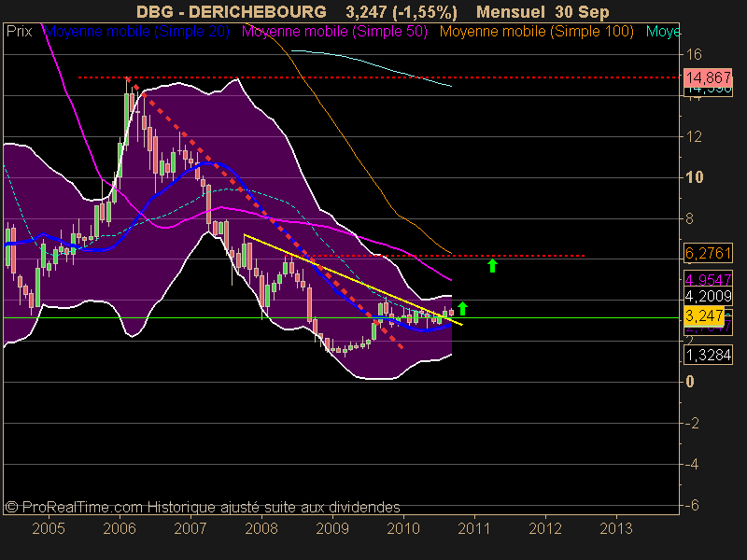The image size is (747, 560).
Task: Click the 2008 label on time axis
Action: (x=261, y=528)
